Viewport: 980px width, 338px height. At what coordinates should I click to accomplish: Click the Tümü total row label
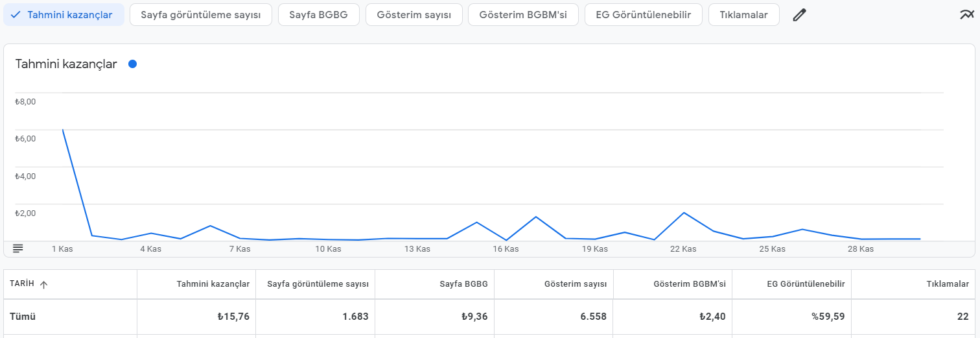(22, 317)
